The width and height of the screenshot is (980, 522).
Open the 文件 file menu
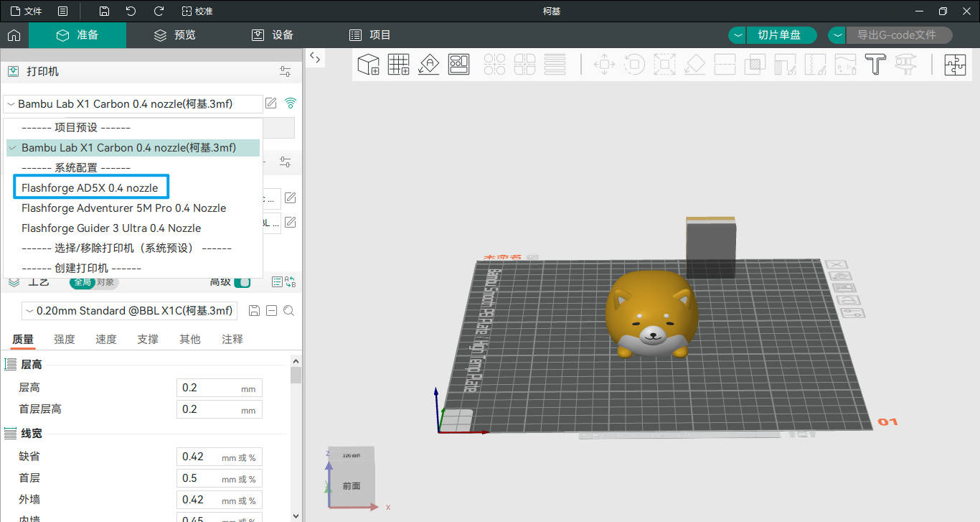27,11
